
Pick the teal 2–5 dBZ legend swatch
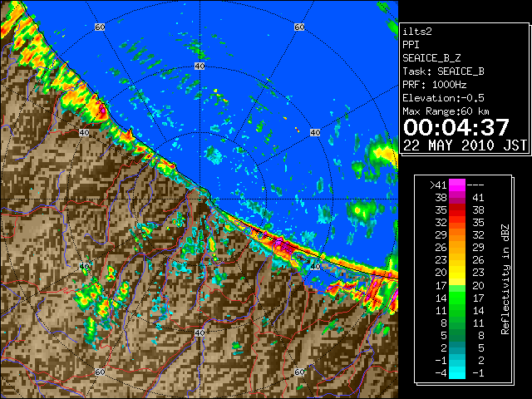(x=457, y=347)
